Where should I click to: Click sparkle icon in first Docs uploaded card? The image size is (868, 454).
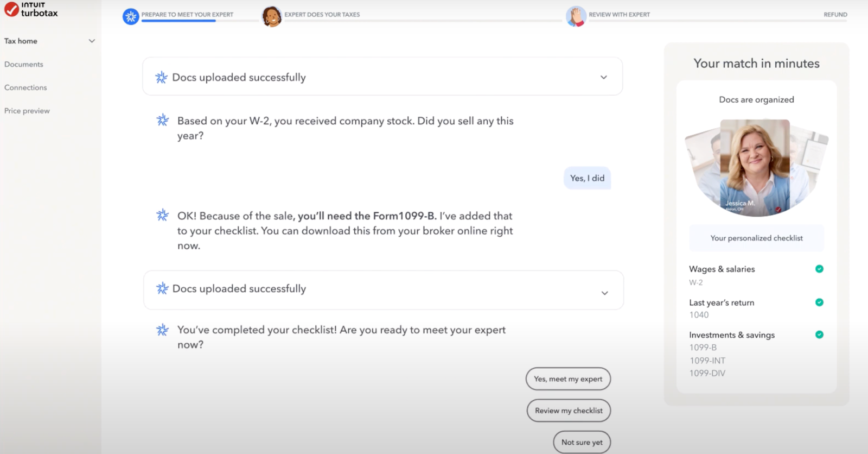click(x=162, y=78)
